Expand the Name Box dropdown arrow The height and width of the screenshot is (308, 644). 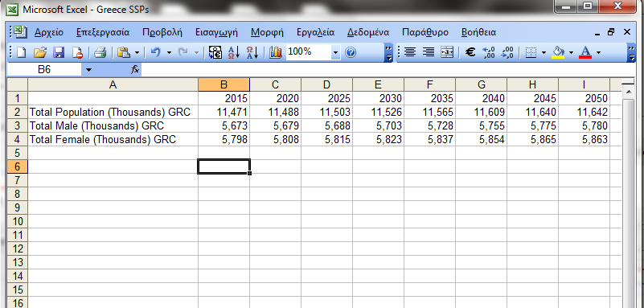(88, 70)
